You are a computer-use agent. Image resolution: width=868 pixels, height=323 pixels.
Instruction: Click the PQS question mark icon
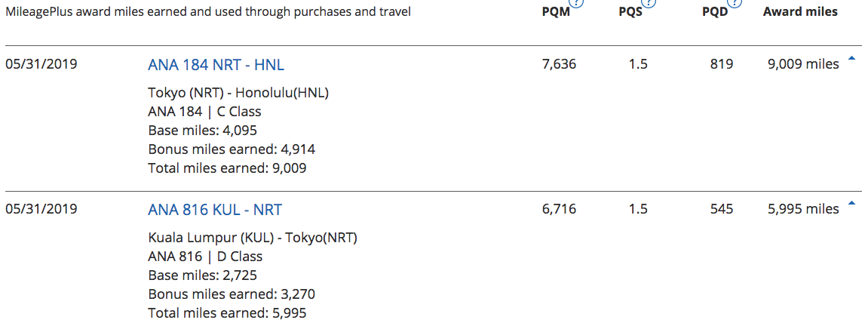pos(649,3)
